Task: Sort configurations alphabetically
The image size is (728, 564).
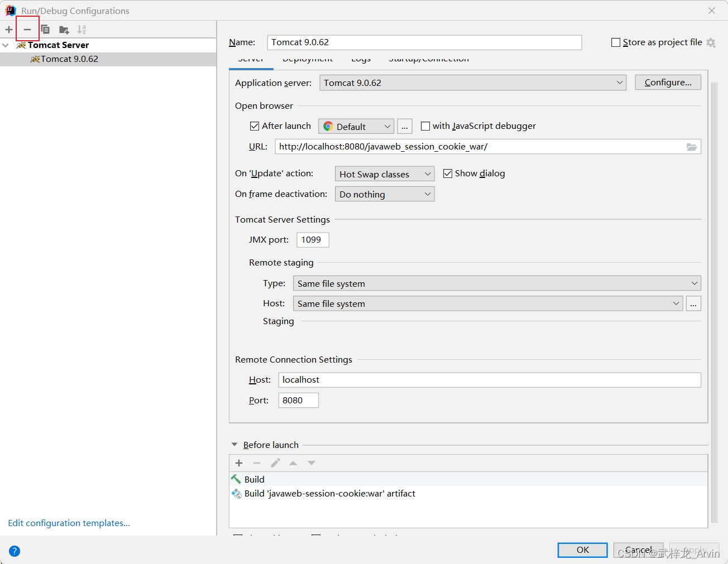Action: [x=82, y=30]
